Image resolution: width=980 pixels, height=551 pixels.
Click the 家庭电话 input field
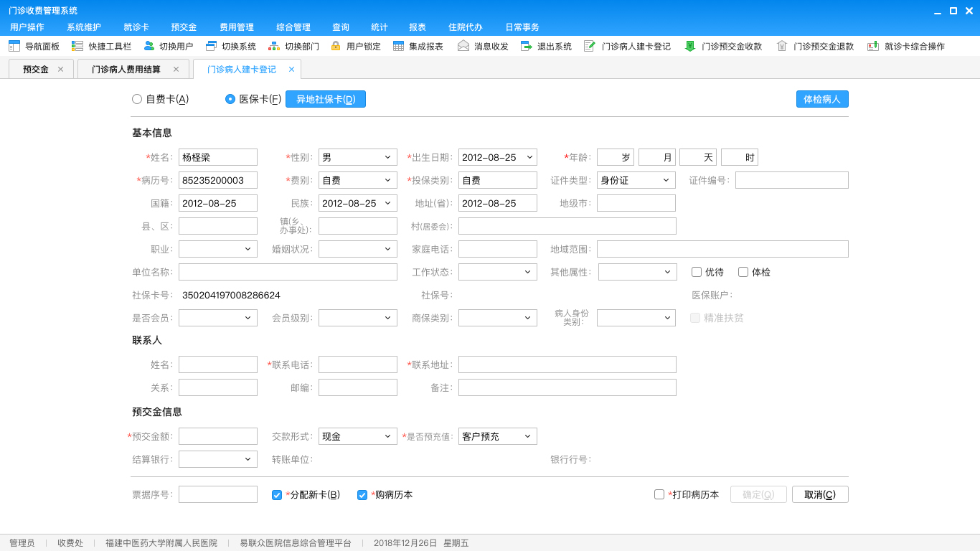coord(498,249)
